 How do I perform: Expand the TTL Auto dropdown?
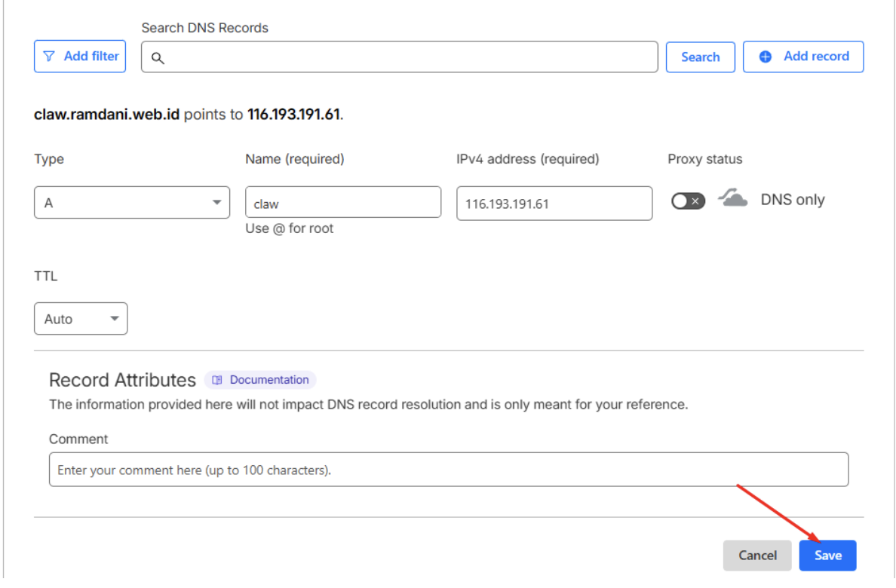pos(81,318)
